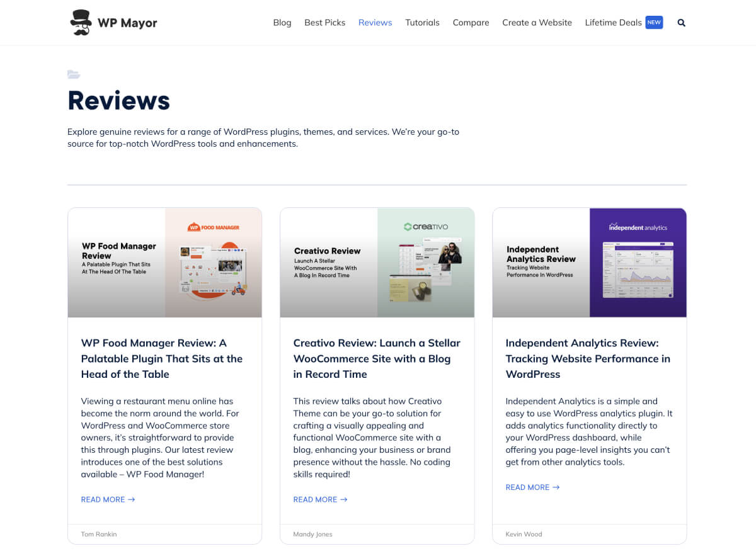
Task: Click READ MORE under Creativo Review
Action: pos(320,499)
